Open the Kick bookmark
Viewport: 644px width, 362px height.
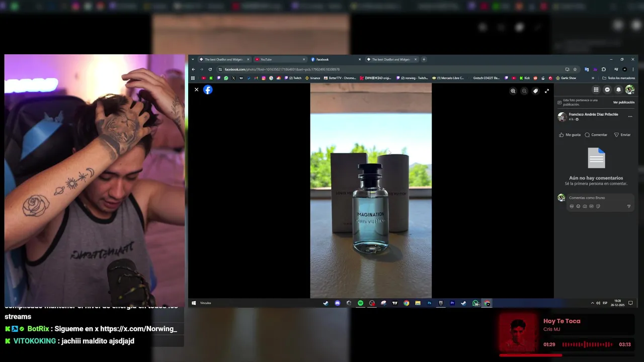tap(524, 78)
